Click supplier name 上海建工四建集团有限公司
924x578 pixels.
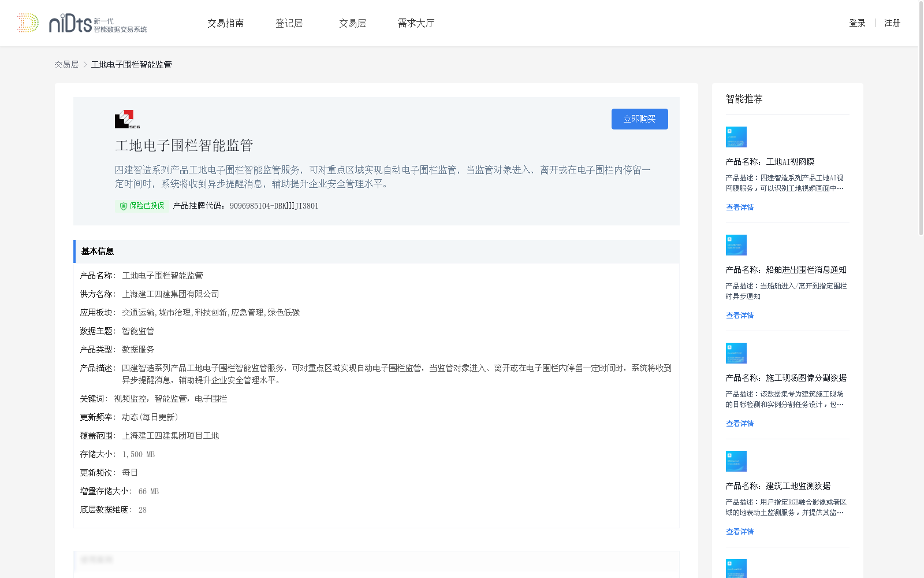tap(170, 294)
